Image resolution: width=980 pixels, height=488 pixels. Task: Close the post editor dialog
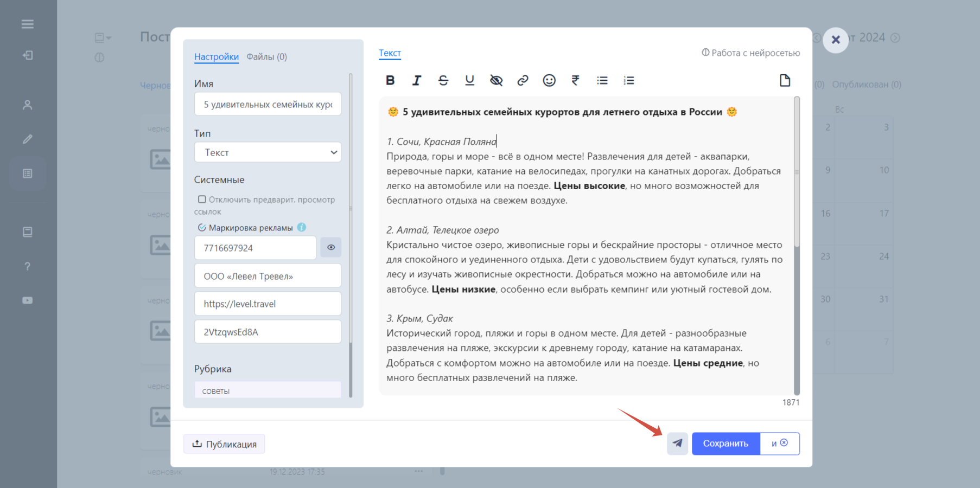[836, 40]
